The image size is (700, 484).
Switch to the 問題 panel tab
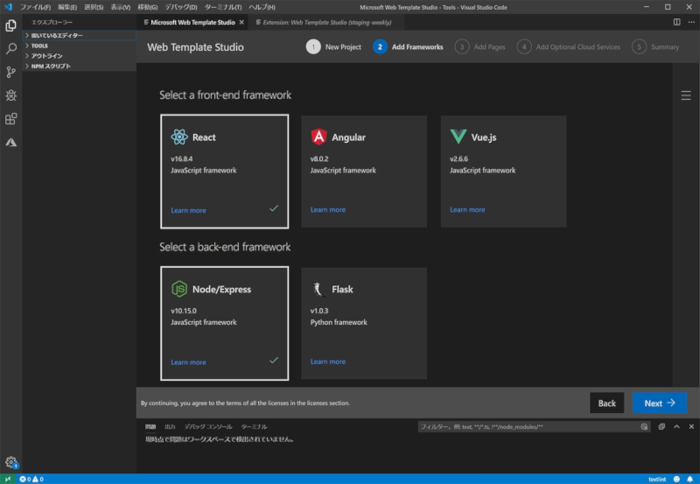[150, 427]
